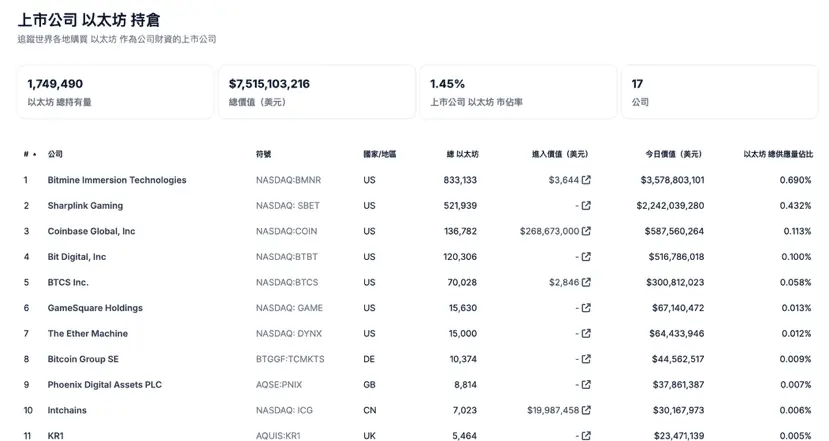Click ticker NASDAQ:BTCS
829x441 pixels.
[287, 282]
